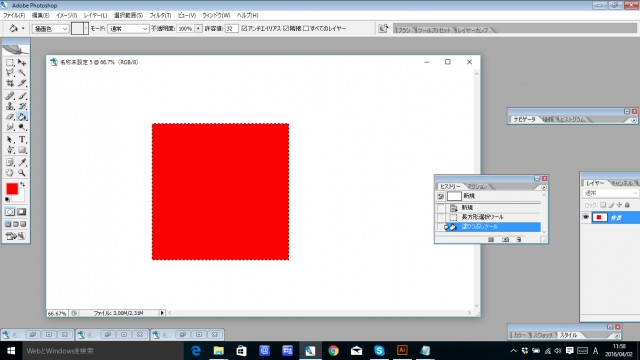Select the Brush tool
The height and width of the screenshot is (360, 640).
tap(22, 96)
